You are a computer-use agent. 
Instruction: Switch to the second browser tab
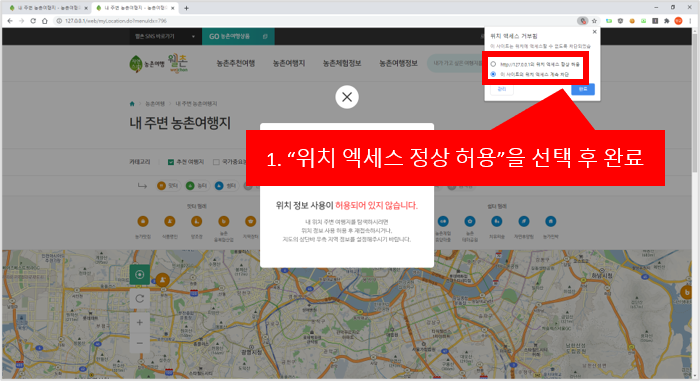pyautogui.click(x=134, y=8)
